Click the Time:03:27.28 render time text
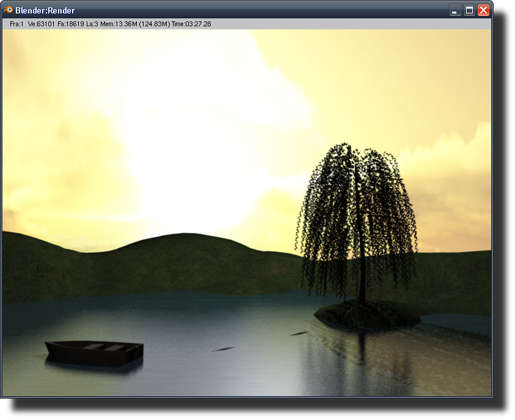515x420 pixels. 191,24
